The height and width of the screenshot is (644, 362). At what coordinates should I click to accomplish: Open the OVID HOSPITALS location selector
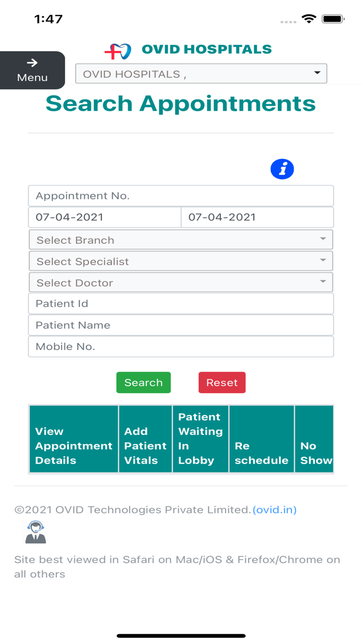coord(201,74)
